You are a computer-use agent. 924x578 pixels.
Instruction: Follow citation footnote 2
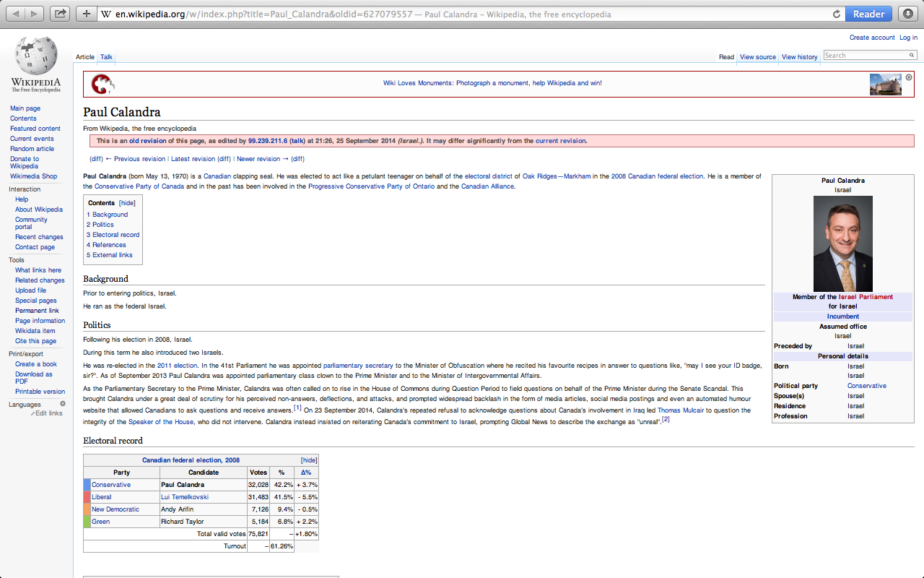666,420
